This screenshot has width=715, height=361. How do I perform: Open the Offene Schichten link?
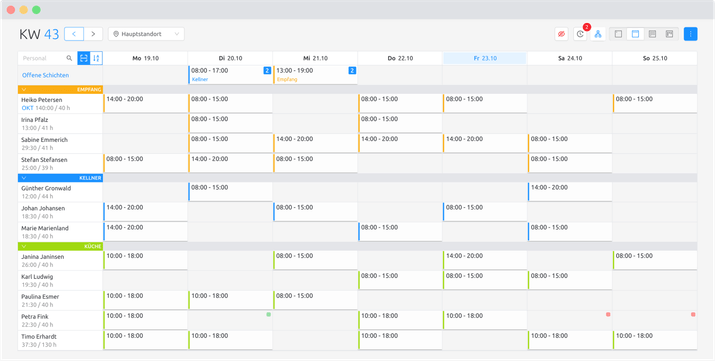[46, 75]
